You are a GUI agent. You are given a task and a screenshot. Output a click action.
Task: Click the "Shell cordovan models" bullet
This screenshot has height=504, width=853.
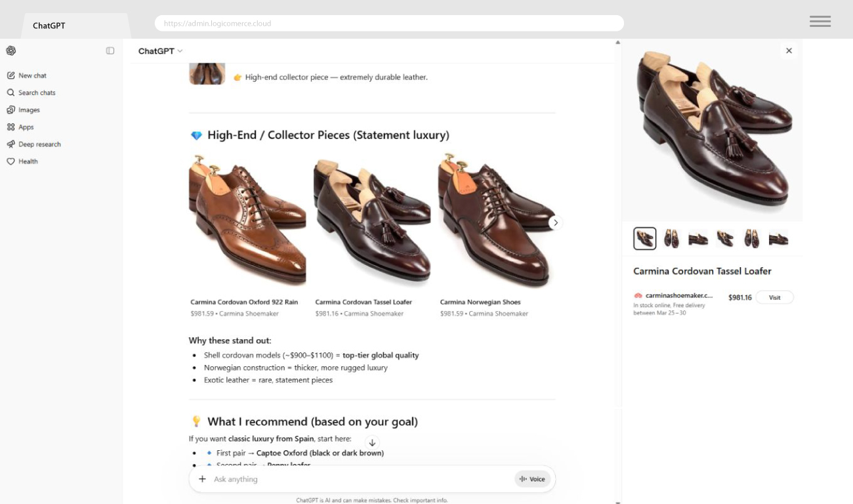311,355
